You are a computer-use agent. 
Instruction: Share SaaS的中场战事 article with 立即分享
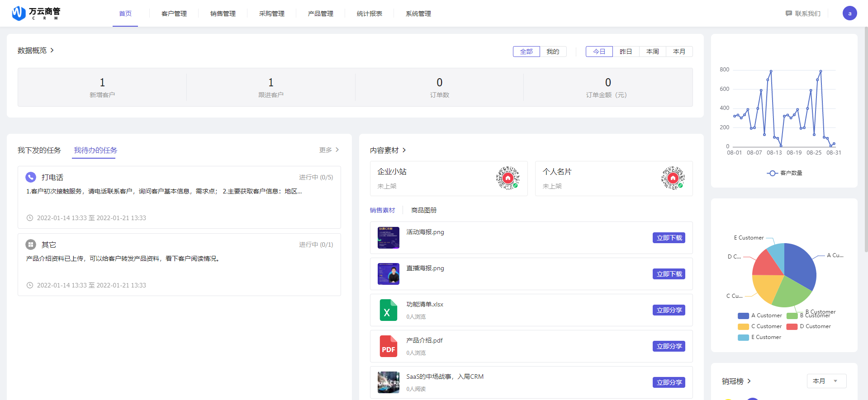(x=669, y=382)
